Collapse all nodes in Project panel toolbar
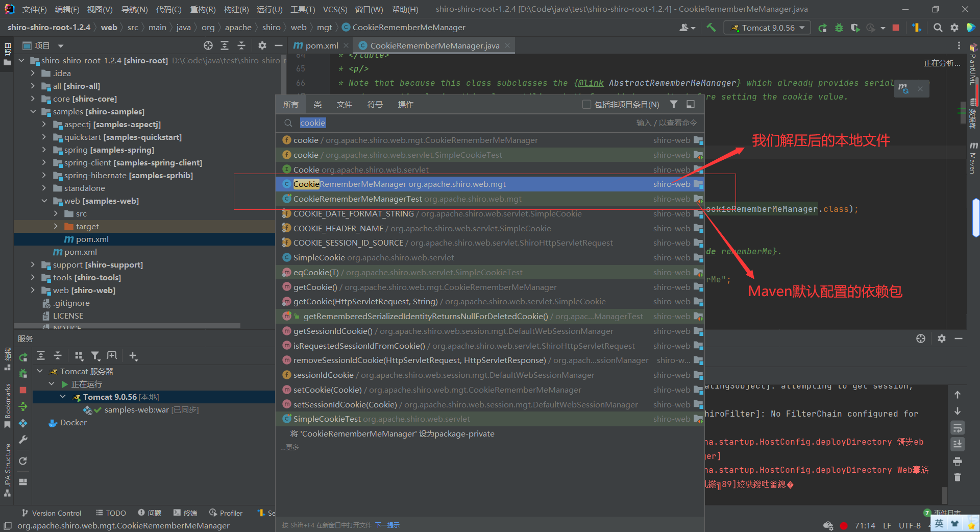Image resolution: width=980 pixels, height=532 pixels. (x=241, y=45)
